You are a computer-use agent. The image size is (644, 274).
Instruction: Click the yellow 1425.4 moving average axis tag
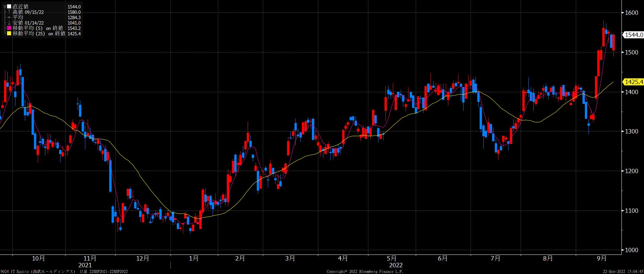[633, 82]
